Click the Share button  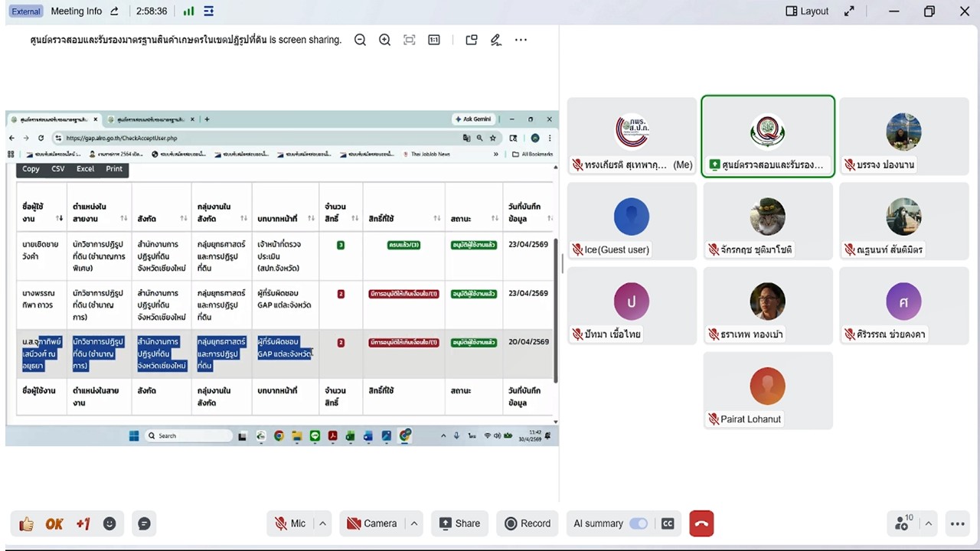tap(459, 523)
